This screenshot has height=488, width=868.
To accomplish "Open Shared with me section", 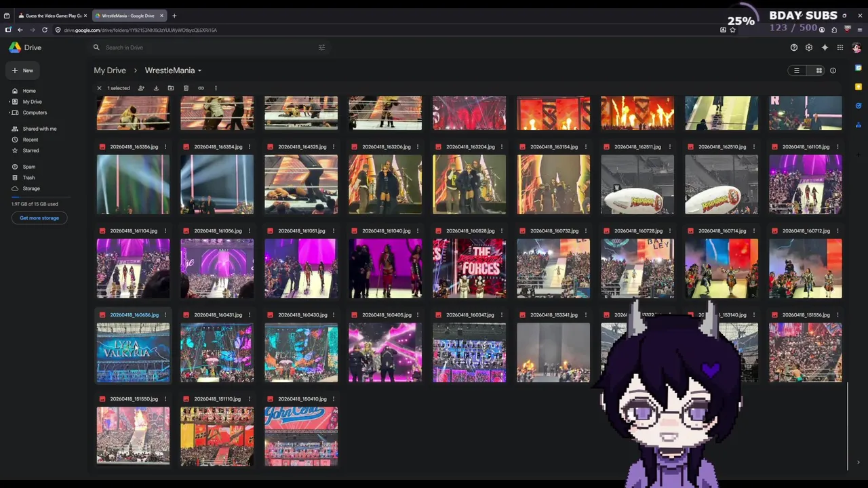I will tap(39, 129).
